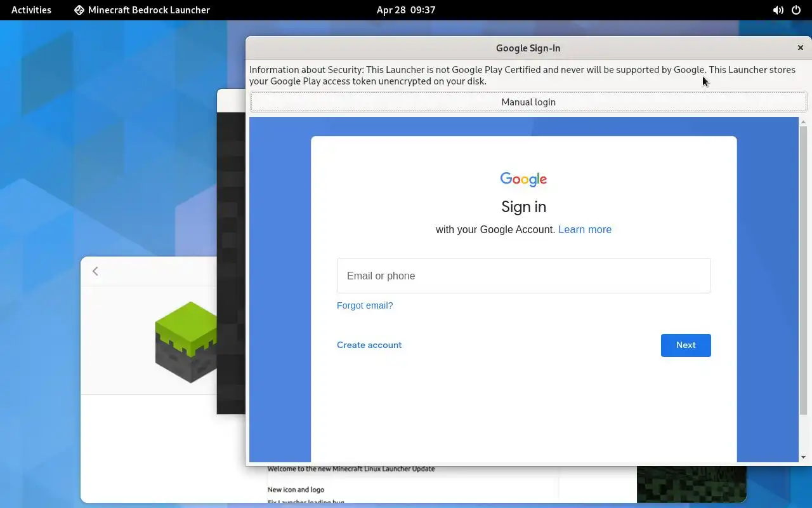Click the Sign in heading

(x=523, y=207)
